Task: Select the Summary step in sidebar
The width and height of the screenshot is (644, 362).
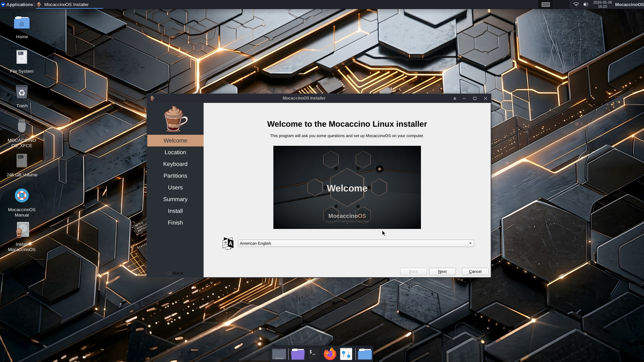Action: pyautogui.click(x=175, y=199)
